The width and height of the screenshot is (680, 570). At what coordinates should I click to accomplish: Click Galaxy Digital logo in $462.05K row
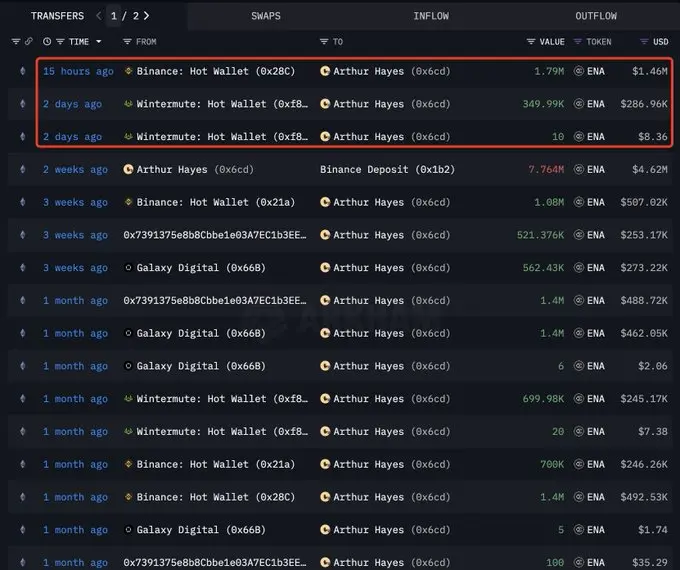pos(128,333)
